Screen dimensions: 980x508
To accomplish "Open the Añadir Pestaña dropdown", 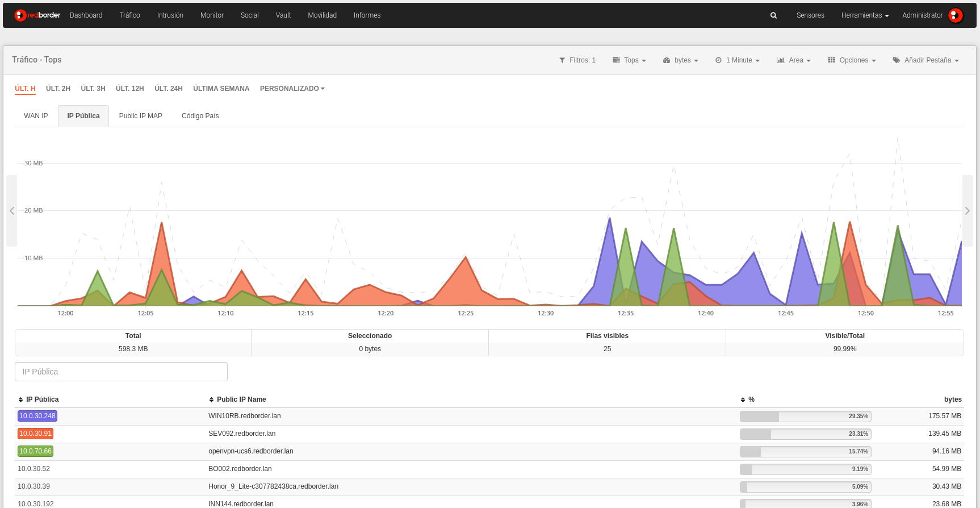I will click(x=925, y=60).
